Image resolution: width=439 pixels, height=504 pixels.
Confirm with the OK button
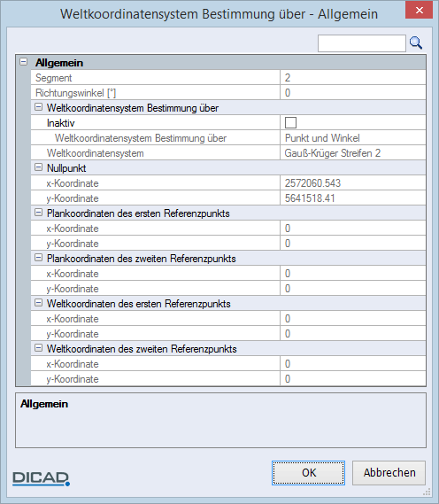pyautogui.click(x=308, y=473)
